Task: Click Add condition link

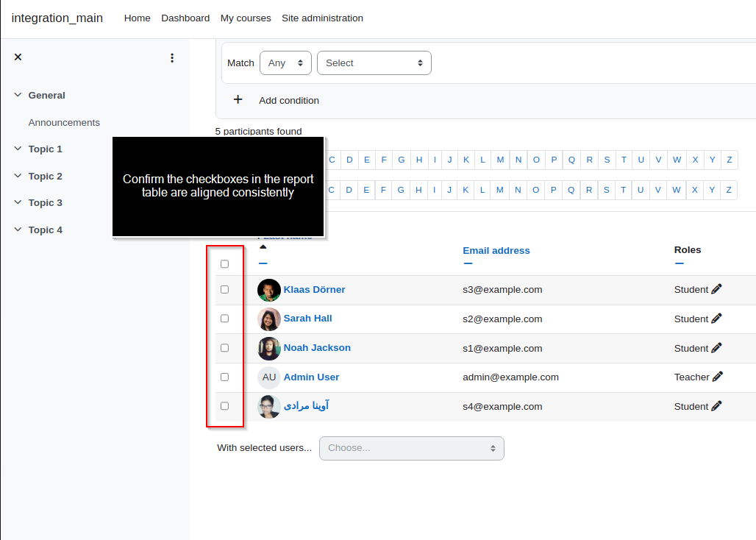Action: [x=289, y=100]
